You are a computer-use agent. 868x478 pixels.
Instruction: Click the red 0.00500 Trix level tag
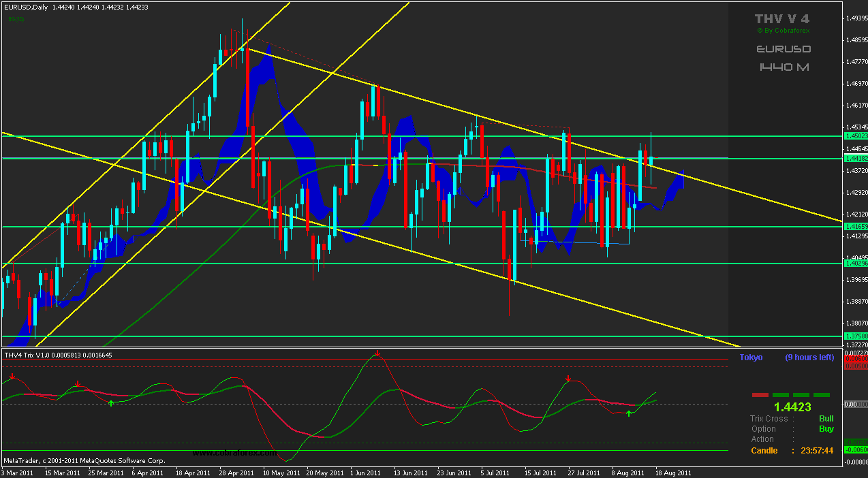point(855,366)
